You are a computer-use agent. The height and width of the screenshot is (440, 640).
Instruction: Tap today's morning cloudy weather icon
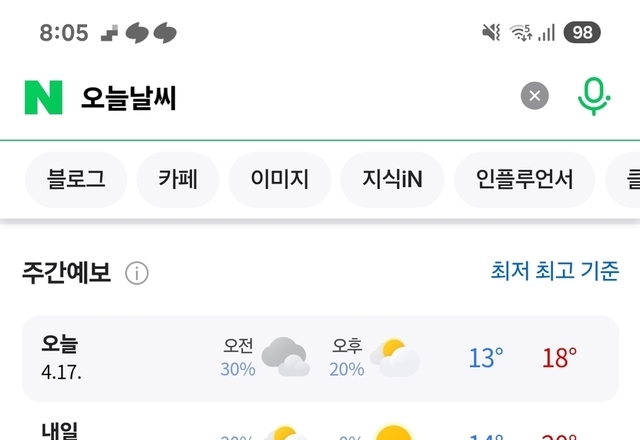click(284, 357)
